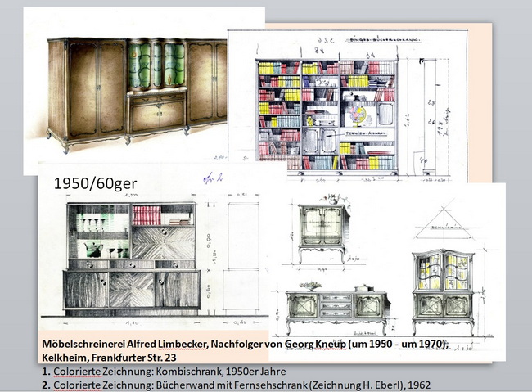Select the tall glass vitrine cabinet drawing
The image size is (532, 392).
pos(443,292)
